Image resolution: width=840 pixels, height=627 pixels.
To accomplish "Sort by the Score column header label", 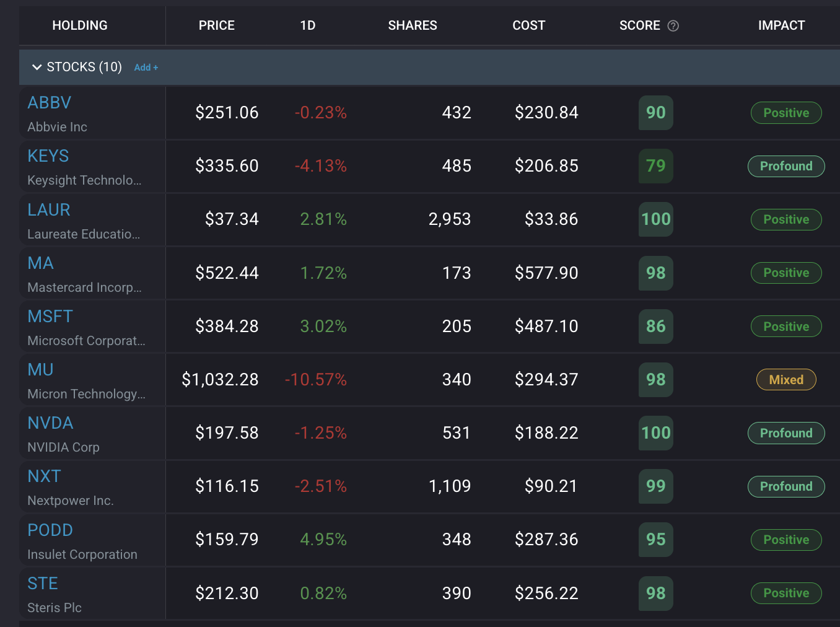I will (x=640, y=25).
